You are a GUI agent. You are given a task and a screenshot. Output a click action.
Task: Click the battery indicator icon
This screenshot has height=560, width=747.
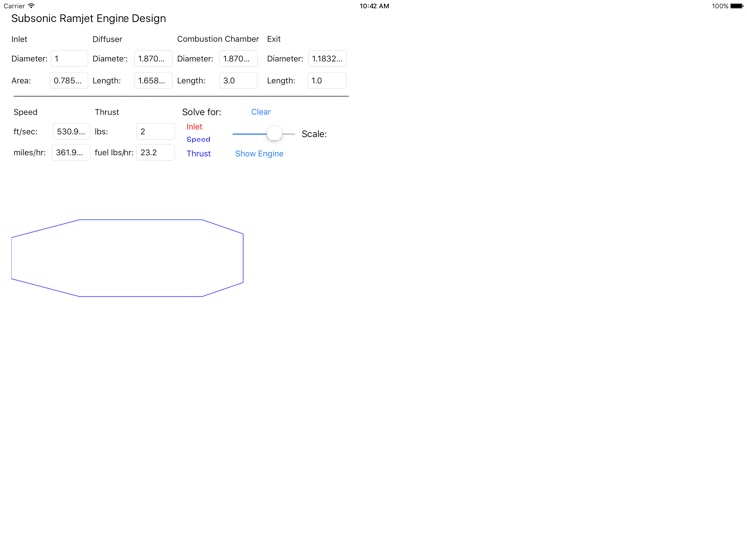tap(736, 6)
